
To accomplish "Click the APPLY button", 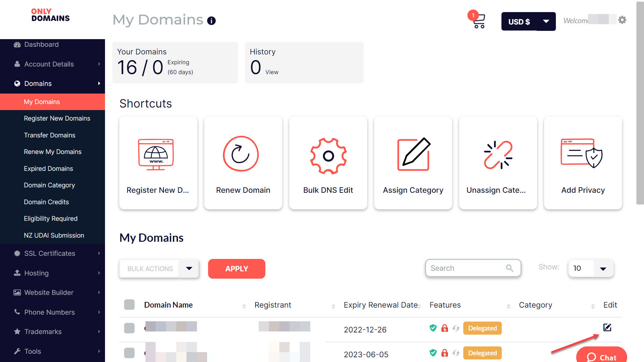I will tap(236, 268).
